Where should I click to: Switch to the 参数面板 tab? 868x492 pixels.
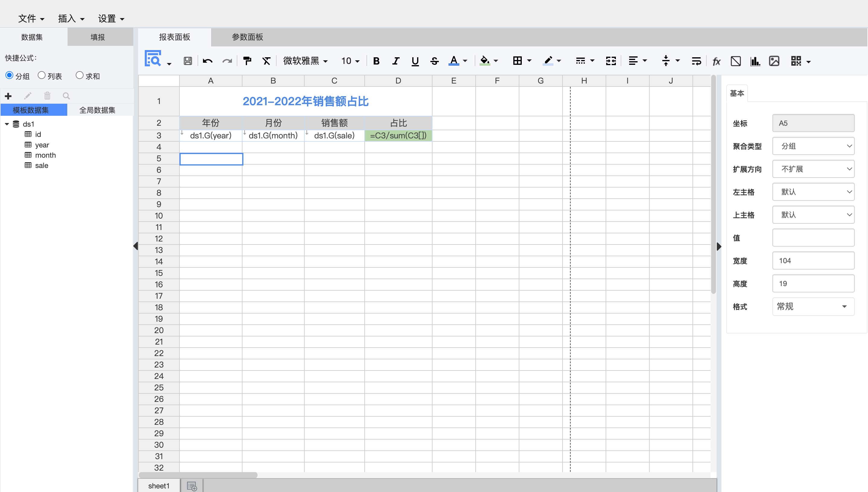[x=247, y=37]
